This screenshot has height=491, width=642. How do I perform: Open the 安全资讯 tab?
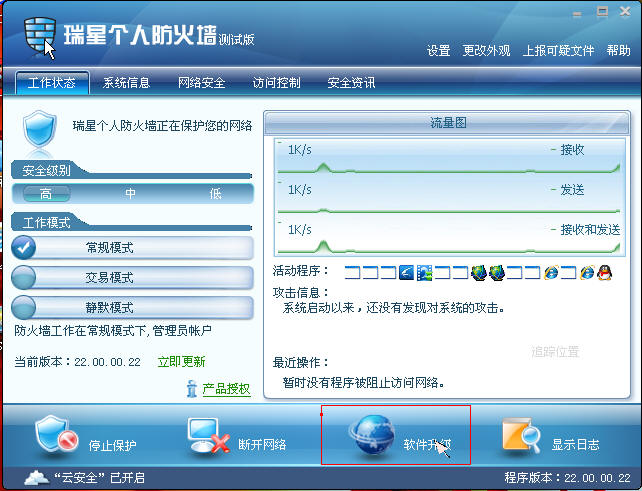[351, 83]
